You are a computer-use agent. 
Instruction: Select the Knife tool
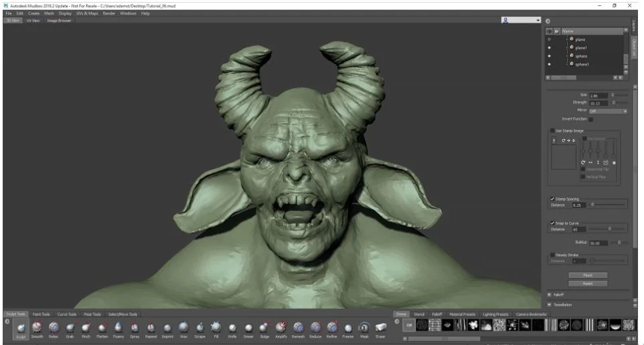tap(232, 328)
